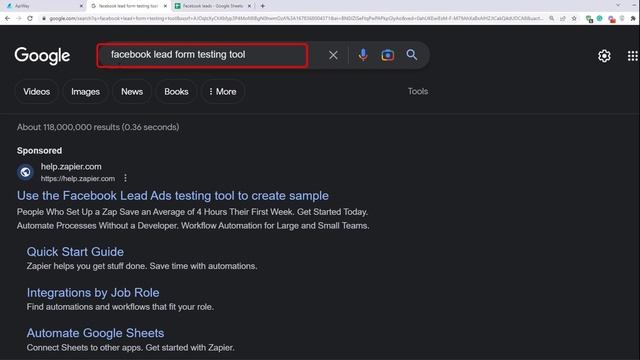Open Google Lens camera search
This screenshot has width=640, height=360.
coord(387,55)
